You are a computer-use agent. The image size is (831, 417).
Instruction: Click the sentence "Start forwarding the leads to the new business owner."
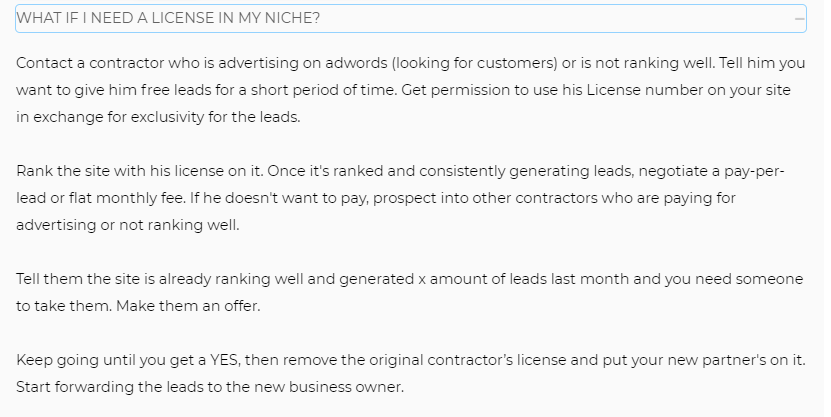coord(210,387)
